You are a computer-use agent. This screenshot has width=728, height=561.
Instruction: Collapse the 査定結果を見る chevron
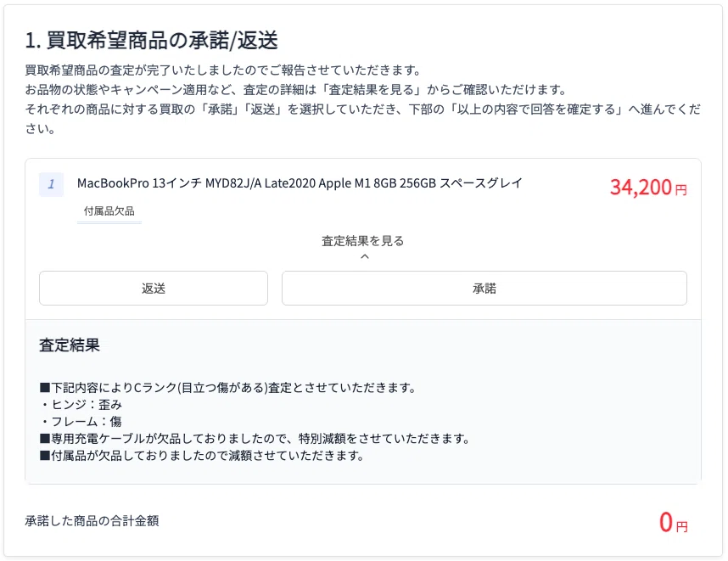[365, 256]
